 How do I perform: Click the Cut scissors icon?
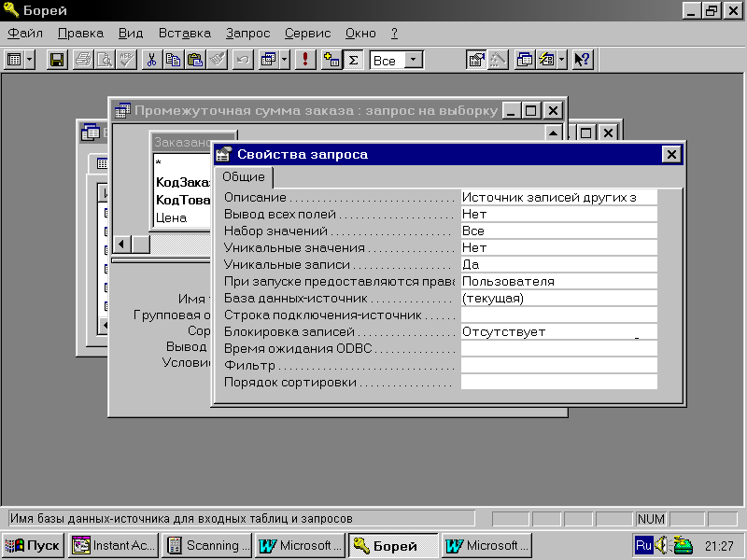pos(151,60)
